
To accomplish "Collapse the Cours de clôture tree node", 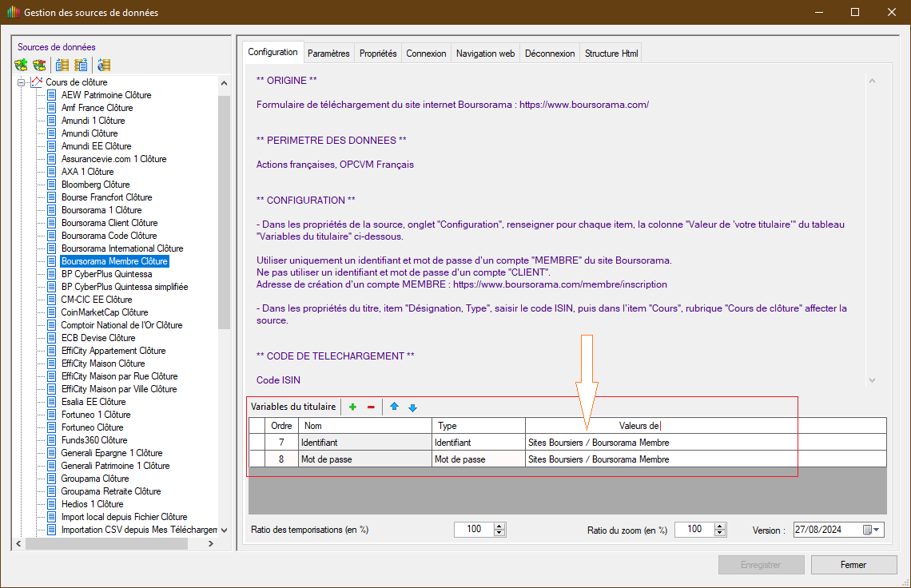I will 22,82.
